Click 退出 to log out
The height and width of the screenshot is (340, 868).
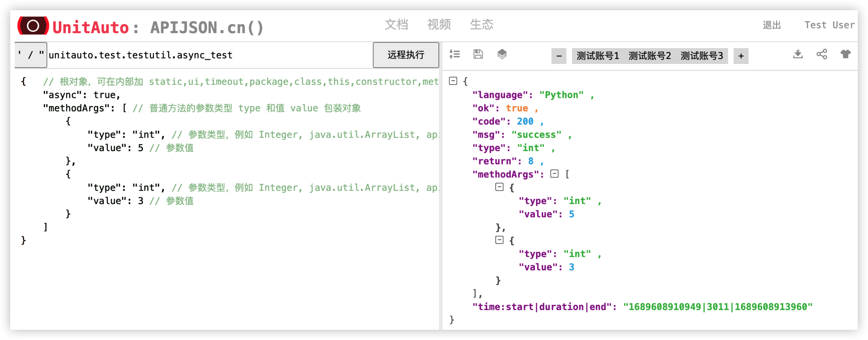click(772, 25)
